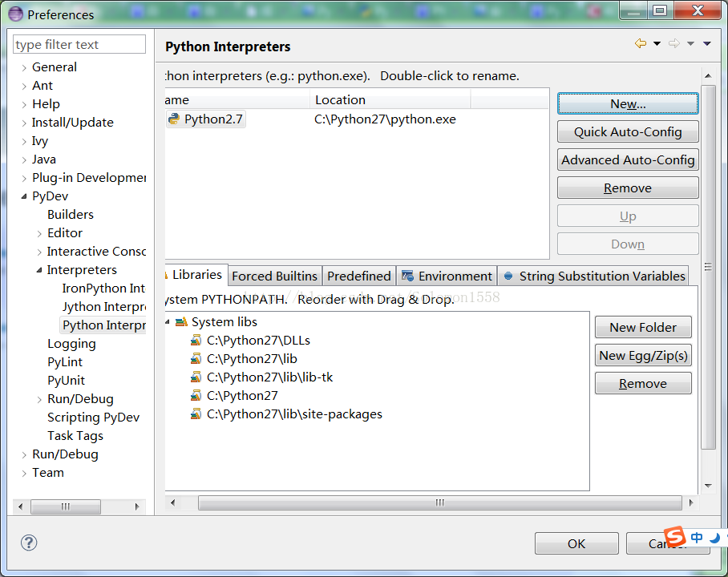728x577 pixels.
Task: Collapse the System libs node
Action: click(x=167, y=321)
